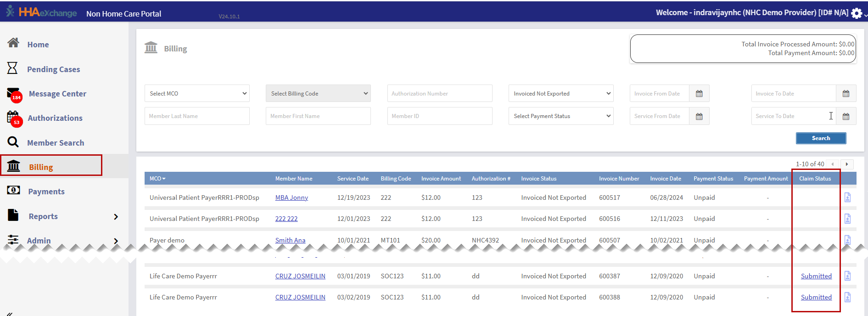Viewport: 868px width, 316px height.
Task: Select authorization number NHC4392 cell
Action: (485, 240)
